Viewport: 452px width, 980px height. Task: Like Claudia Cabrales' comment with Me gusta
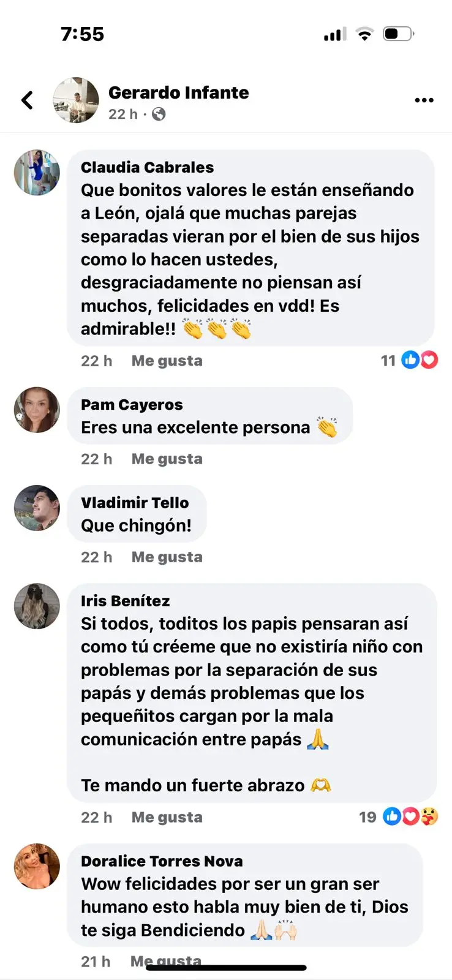167,361
